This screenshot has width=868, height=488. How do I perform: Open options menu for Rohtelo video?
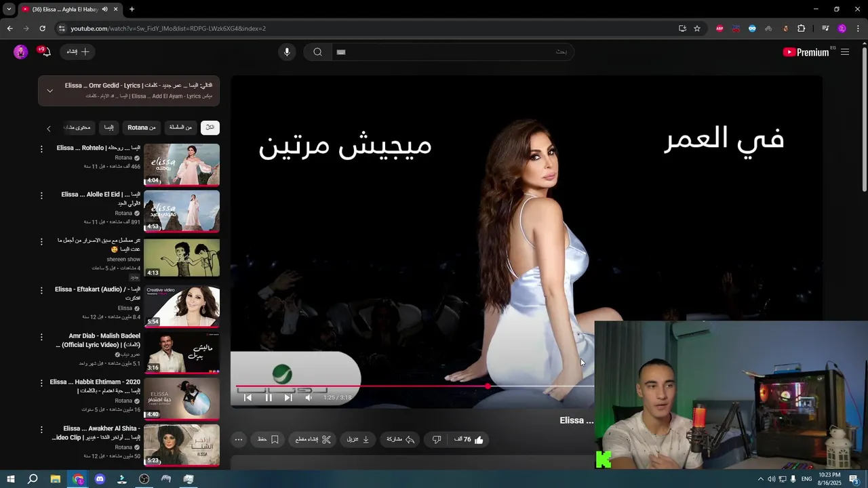click(41, 149)
